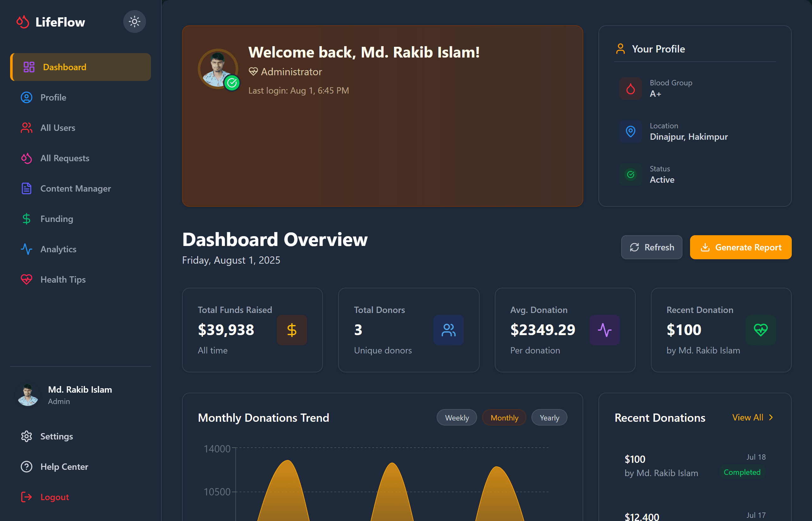This screenshot has width=812, height=521.
Task: Open Health Tips heart icon item
Action: coord(26,279)
